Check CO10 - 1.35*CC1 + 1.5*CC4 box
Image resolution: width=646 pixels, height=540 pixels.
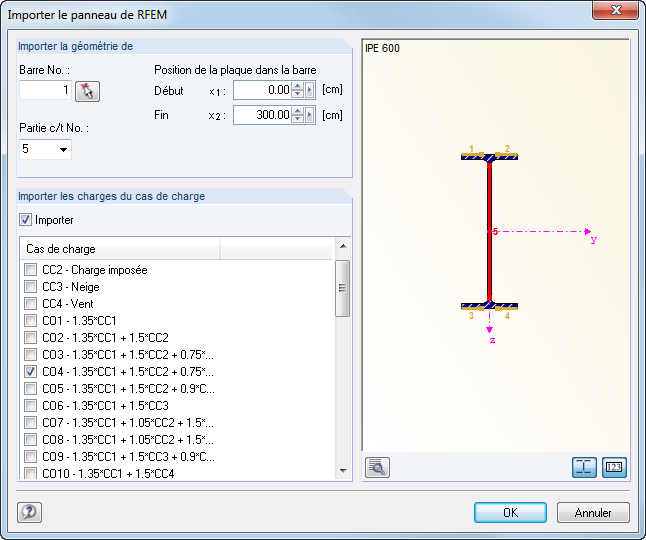(30, 473)
